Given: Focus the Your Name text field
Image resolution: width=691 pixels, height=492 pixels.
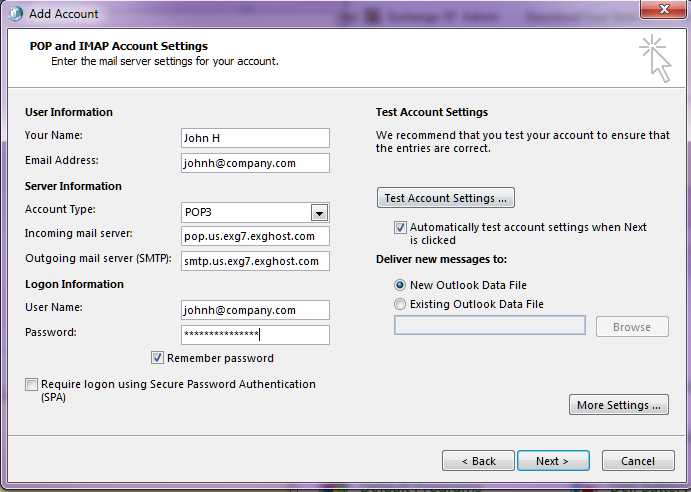Looking at the screenshot, I should (x=255, y=138).
